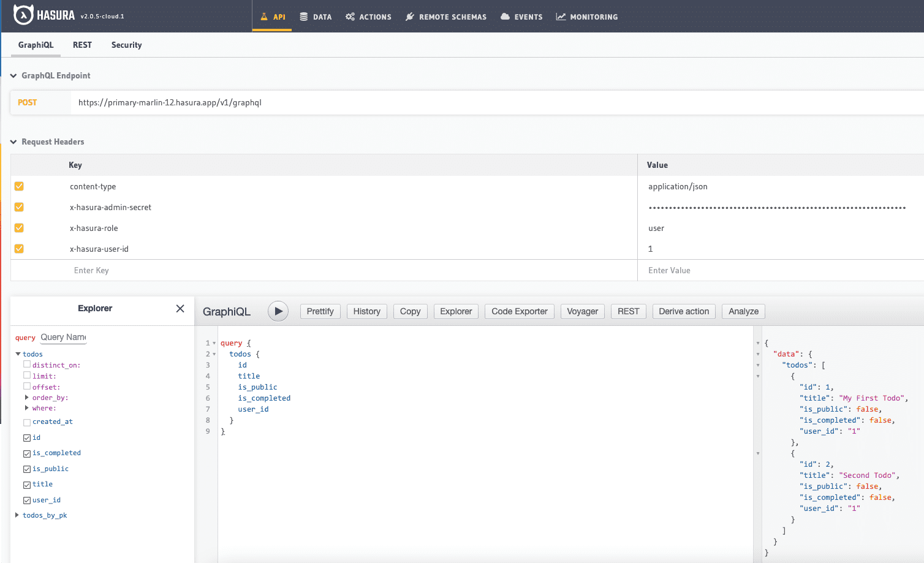Enable the distinct_on argument checkbox
The image size is (924, 563).
point(27,364)
